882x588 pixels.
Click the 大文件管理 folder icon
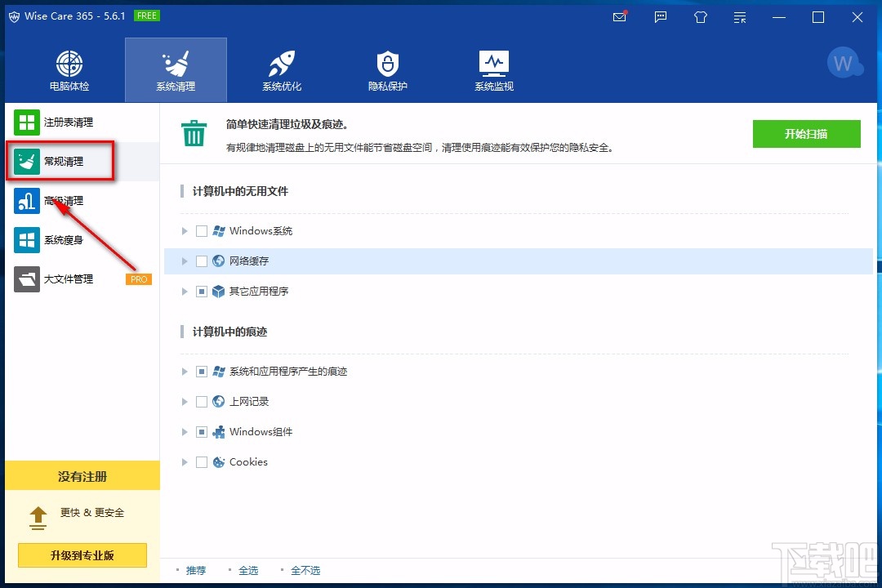[26, 279]
